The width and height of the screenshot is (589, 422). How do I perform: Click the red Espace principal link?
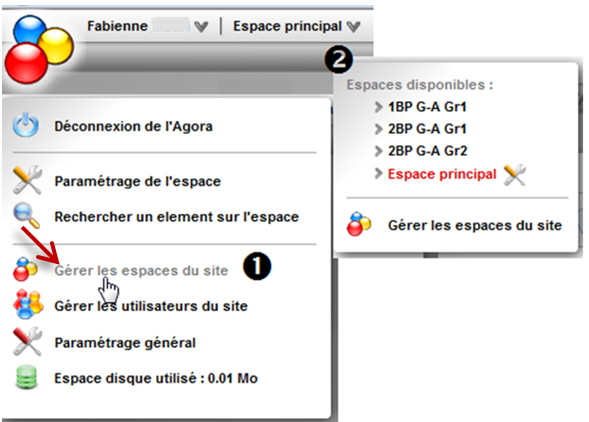tap(442, 174)
